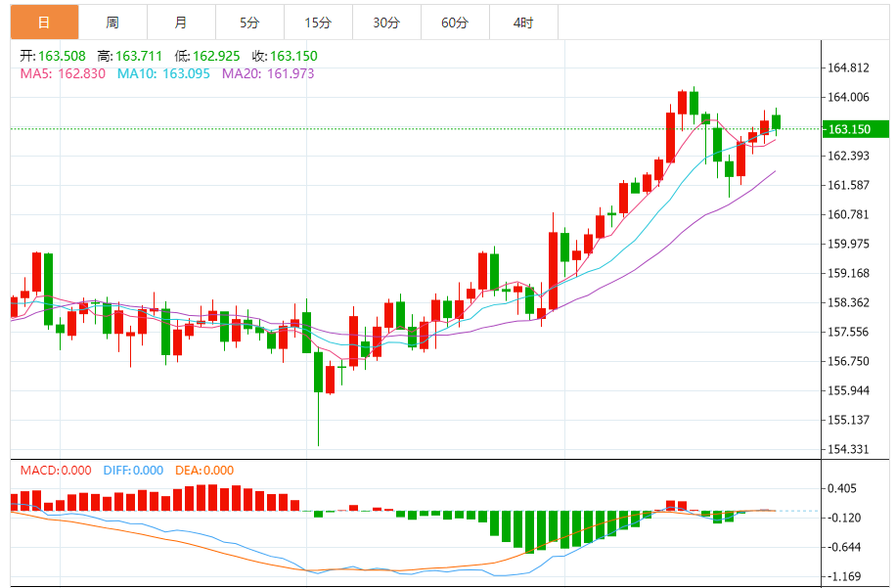Screen dimensions: 896x588
Task: Click the open price value 163.508
Action: coord(62,56)
